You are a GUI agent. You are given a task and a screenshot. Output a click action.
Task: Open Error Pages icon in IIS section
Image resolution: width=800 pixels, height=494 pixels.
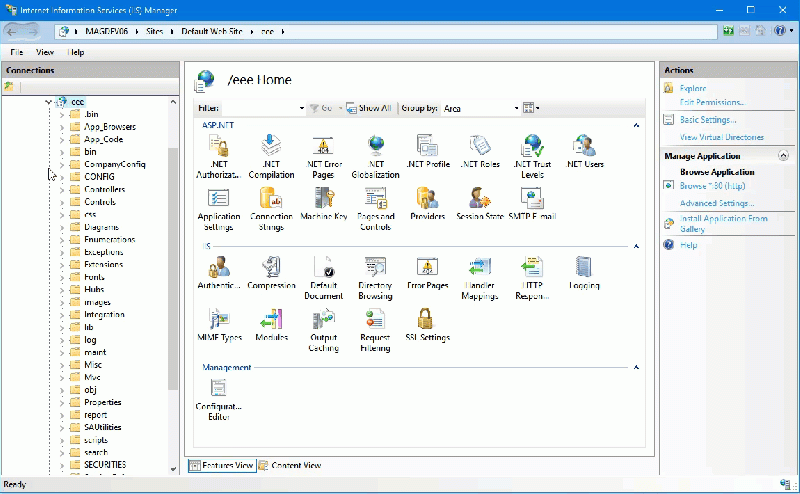point(428,273)
